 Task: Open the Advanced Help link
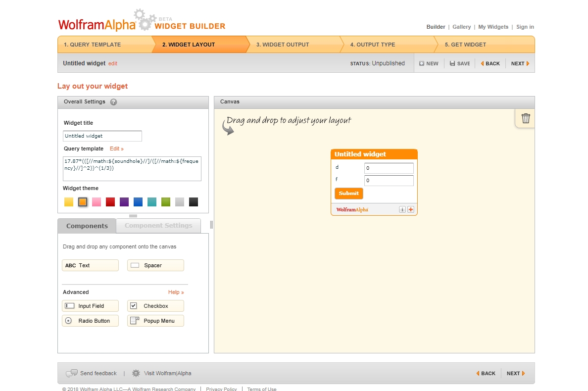tap(176, 292)
